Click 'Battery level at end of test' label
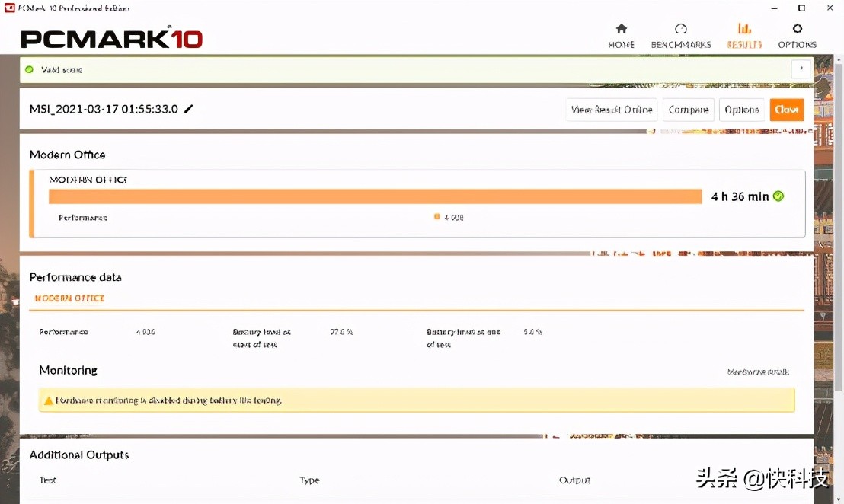The height and width of the screenshot is (504, 844). click(463, 338)
